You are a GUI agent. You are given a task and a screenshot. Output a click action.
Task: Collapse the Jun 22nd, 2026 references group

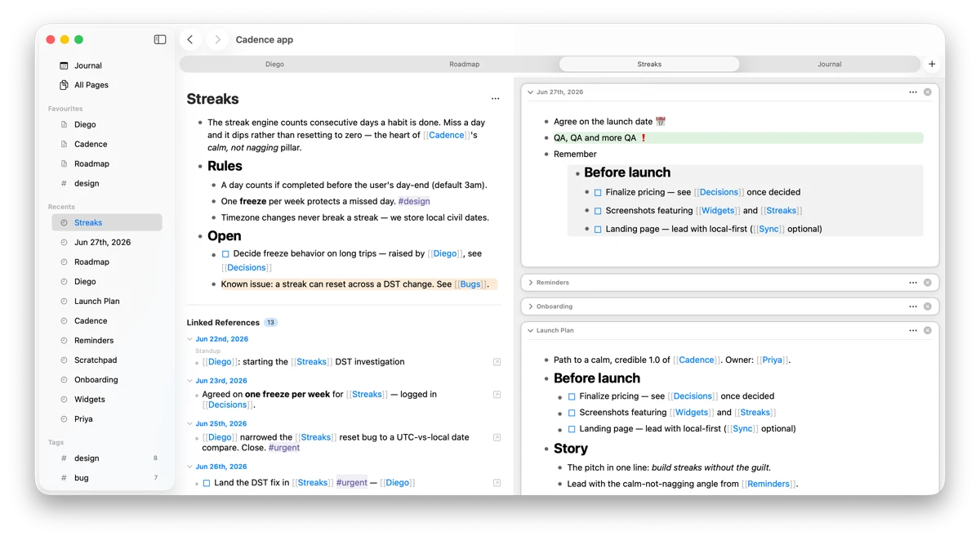(x=190, y=339)
